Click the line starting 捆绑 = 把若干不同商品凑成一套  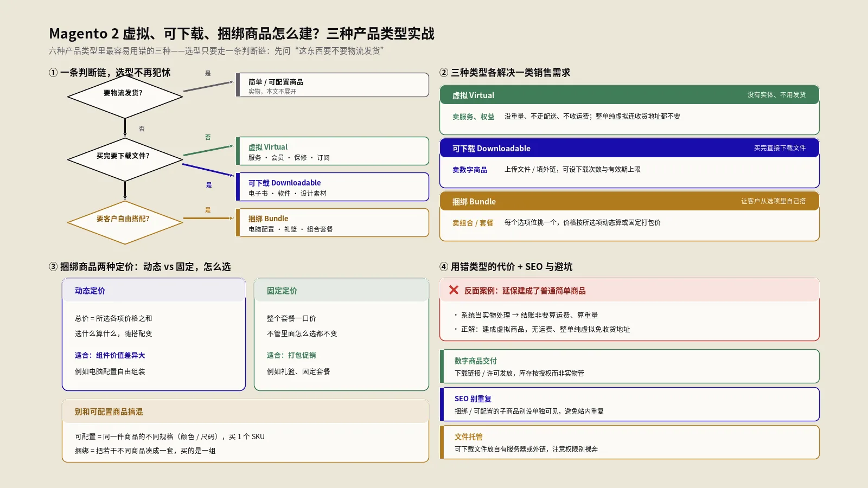click(145, 451)
